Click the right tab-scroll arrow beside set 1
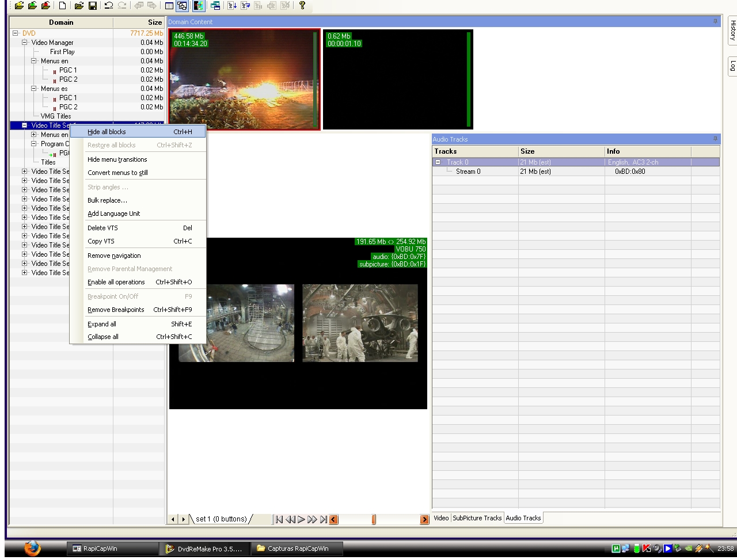737x560 pixels. click(x=184, y=519)
